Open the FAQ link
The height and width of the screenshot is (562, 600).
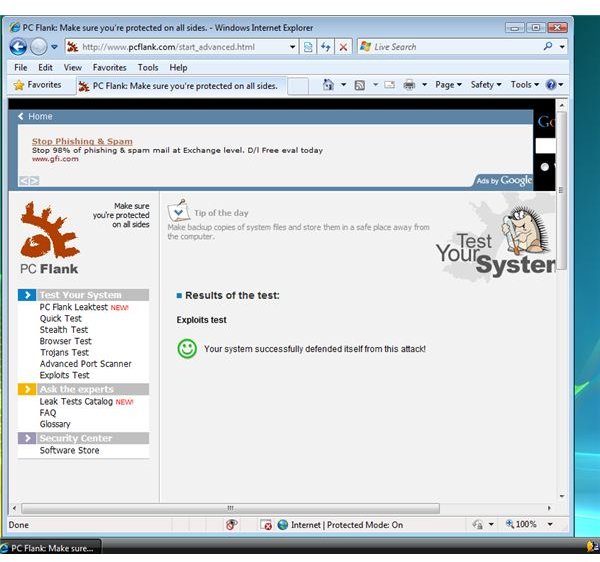point(48,413)
